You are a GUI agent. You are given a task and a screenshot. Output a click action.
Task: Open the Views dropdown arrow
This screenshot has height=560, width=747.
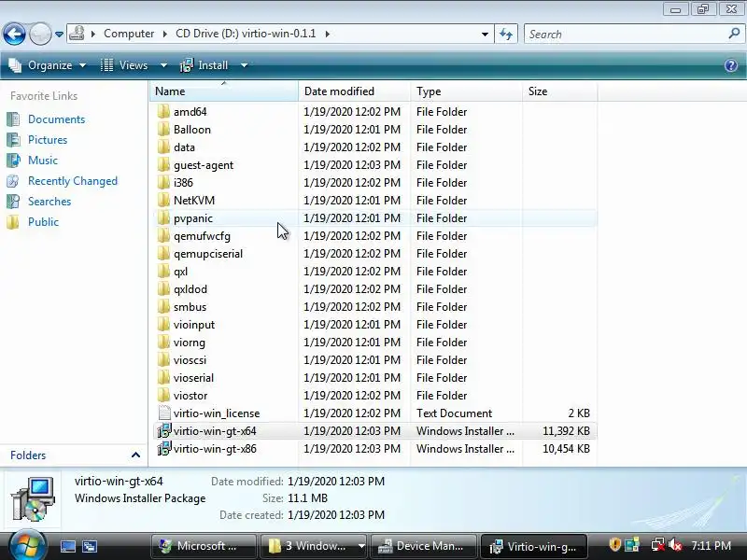pyautogui.click(x=163, y=65)
